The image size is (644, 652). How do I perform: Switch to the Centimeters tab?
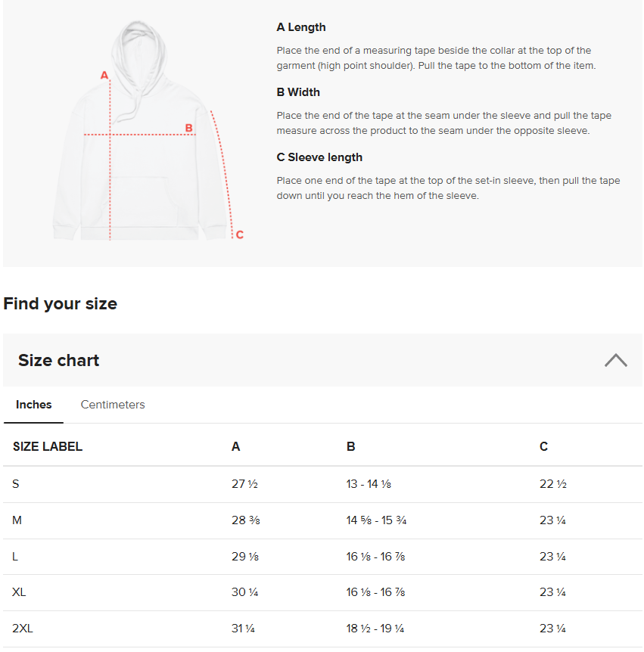coord(113,405)
